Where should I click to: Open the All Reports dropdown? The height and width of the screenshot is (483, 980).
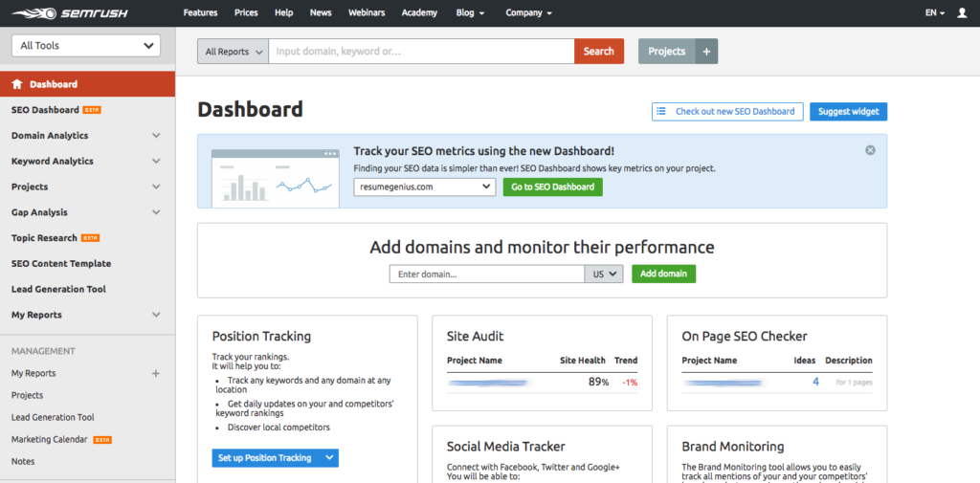point(234,52)
